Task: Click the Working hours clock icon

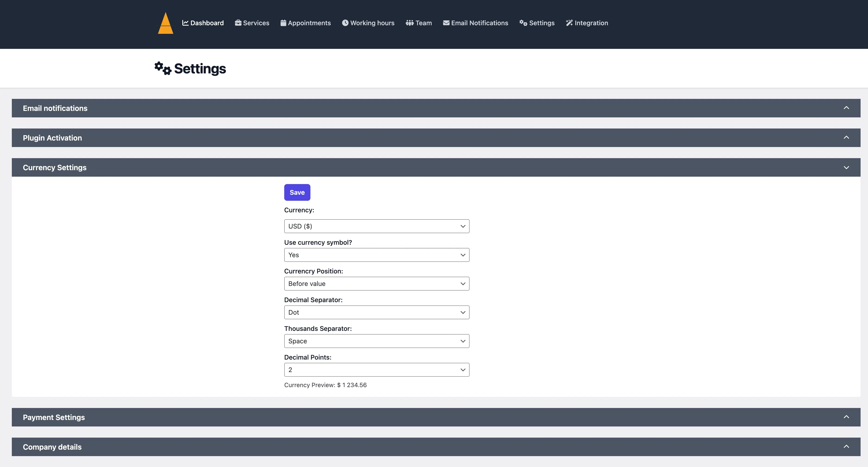Action: click(345, 23)
